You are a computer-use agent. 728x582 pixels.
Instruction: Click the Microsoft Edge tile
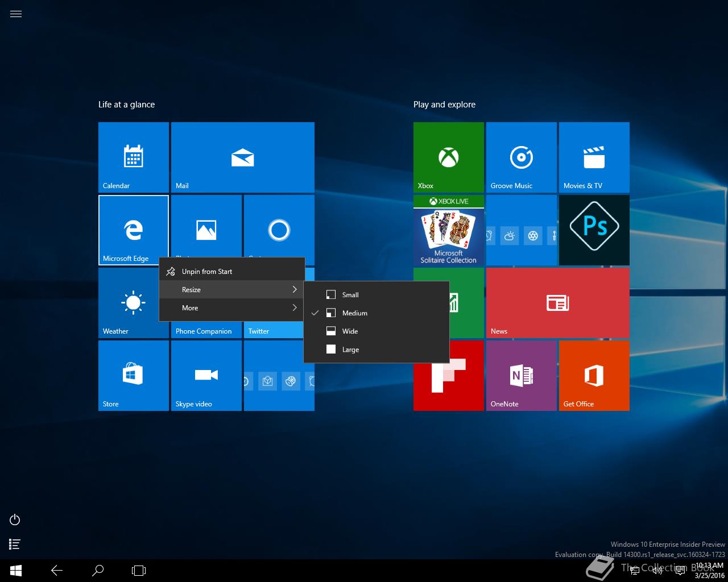click(134, 230)
